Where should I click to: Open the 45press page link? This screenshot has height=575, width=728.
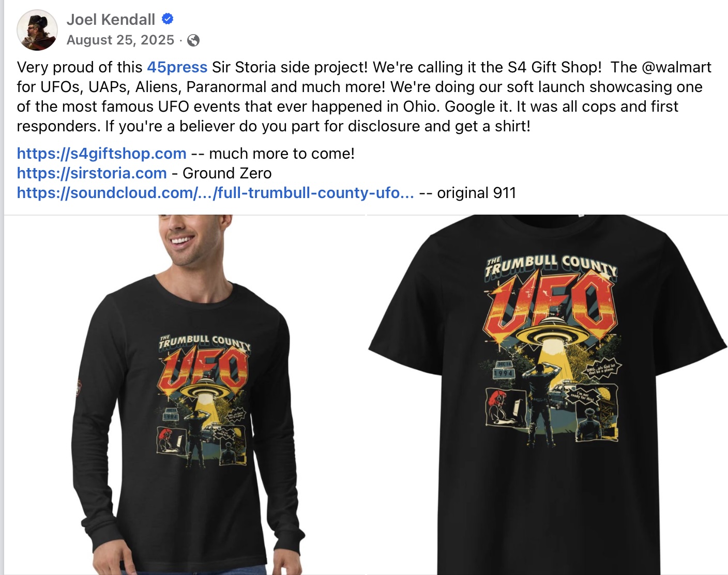tap(177, 67)
